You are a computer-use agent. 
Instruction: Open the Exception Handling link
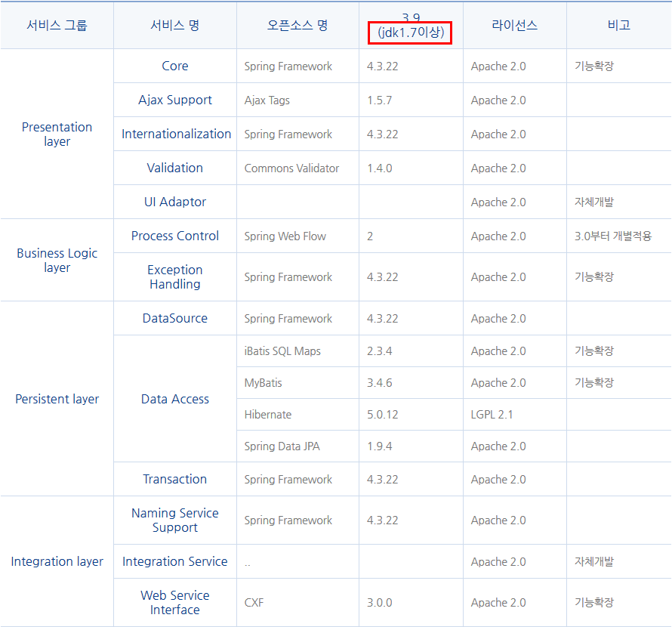(175, 276)
